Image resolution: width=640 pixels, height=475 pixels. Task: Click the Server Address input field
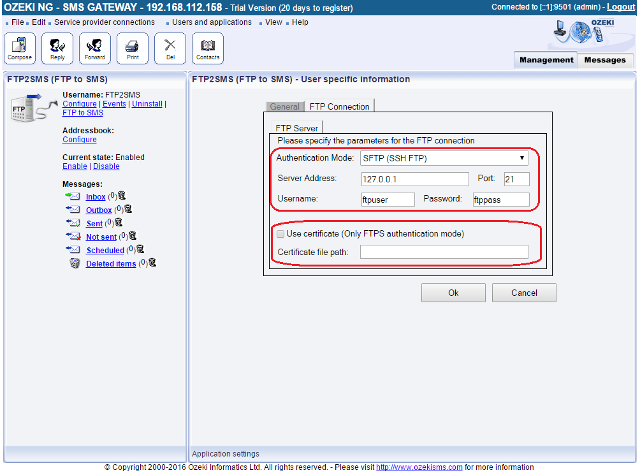415,179
